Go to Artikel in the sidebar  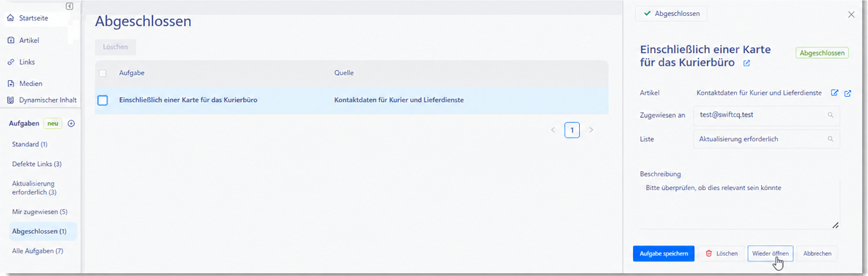point(29,40)
